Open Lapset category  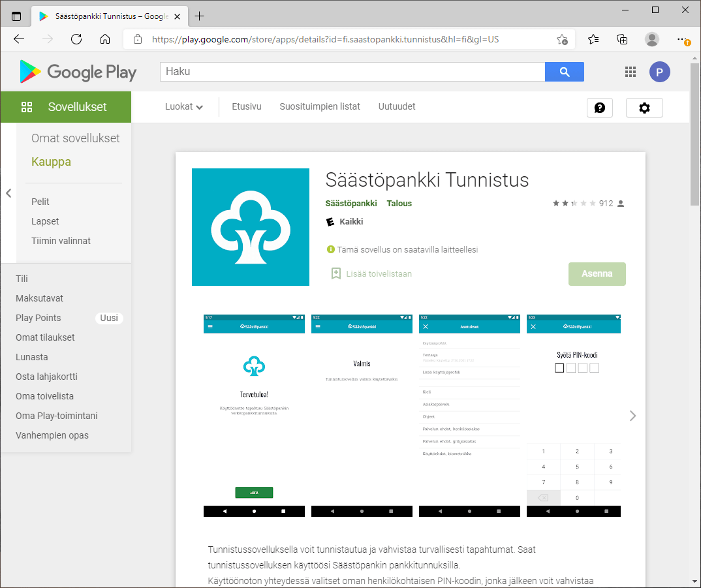coord(45,221)
